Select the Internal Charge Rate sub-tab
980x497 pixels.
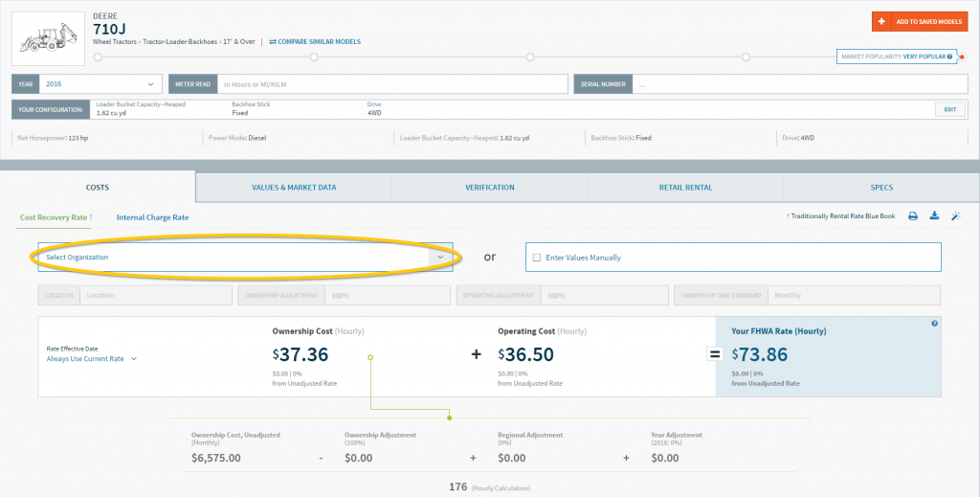coord(152,217)
